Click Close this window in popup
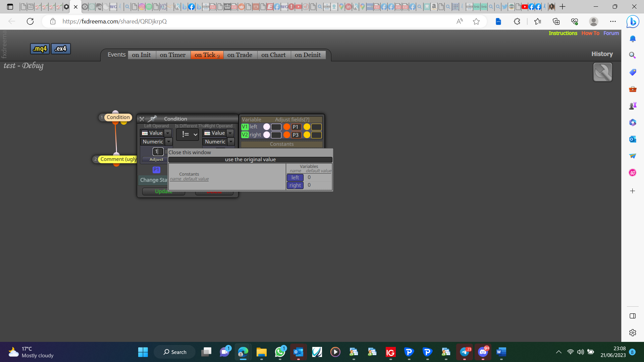This screenshot has width=644, height=362. (190, 152)
